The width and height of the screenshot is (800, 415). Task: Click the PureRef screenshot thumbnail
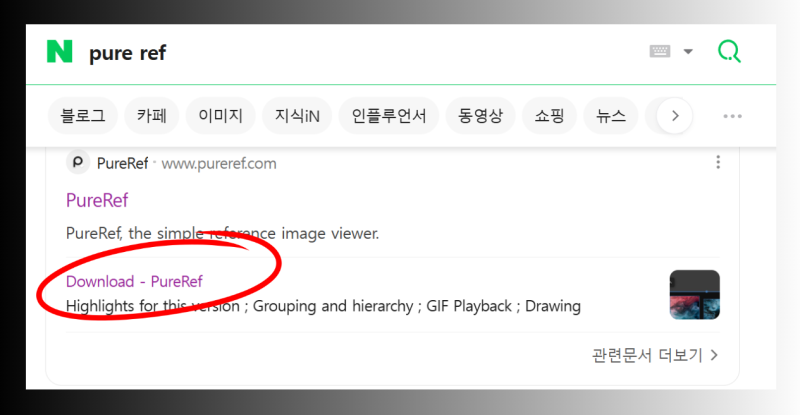(694, 295)
